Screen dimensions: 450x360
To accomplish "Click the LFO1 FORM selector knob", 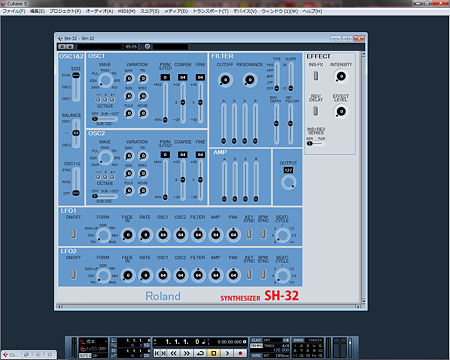I will tap(103, 235).
